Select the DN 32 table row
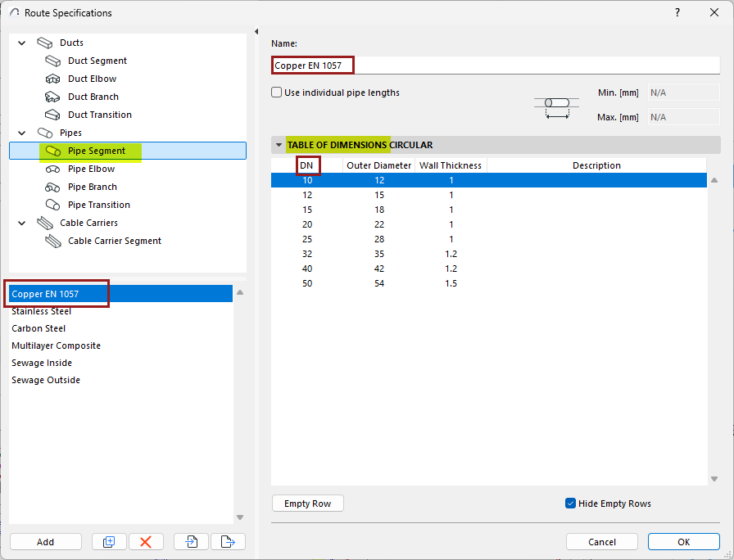Image resolution: width=734 pixels, height=560 pixels. pos(489,254)
